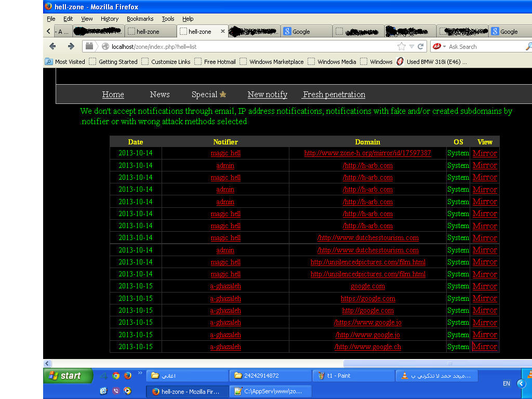This screenshot has width=532, height=399.
Task: Click the Ask search engine icon
Action: tap(436, 46)
